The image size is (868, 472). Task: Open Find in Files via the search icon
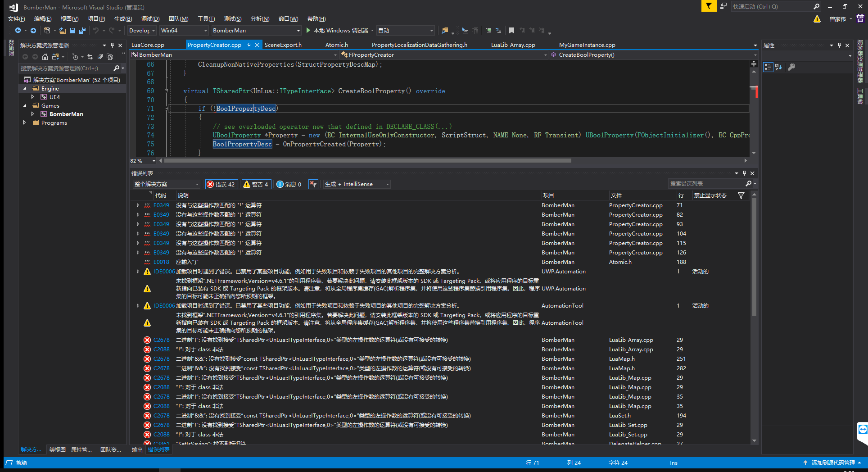click(x=445, y=30)
